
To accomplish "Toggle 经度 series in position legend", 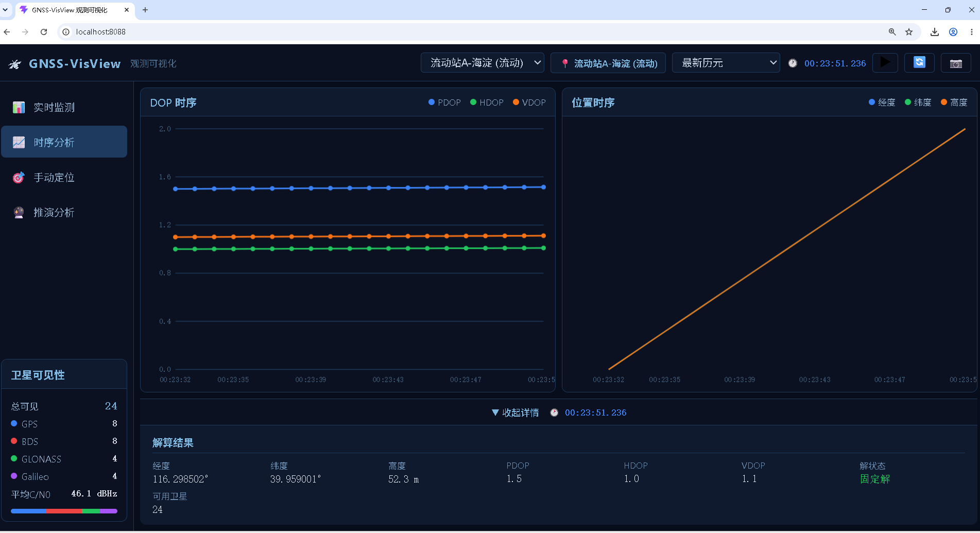I will 882,102.
